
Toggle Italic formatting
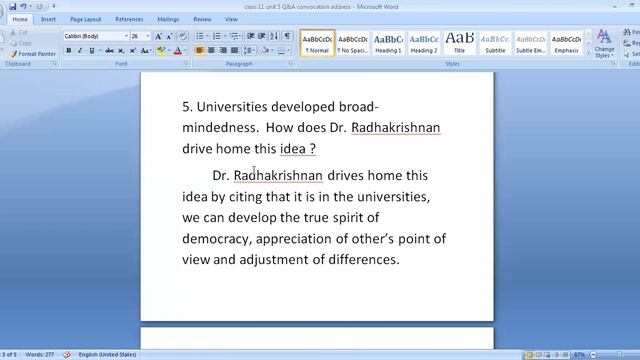[80, 51]
